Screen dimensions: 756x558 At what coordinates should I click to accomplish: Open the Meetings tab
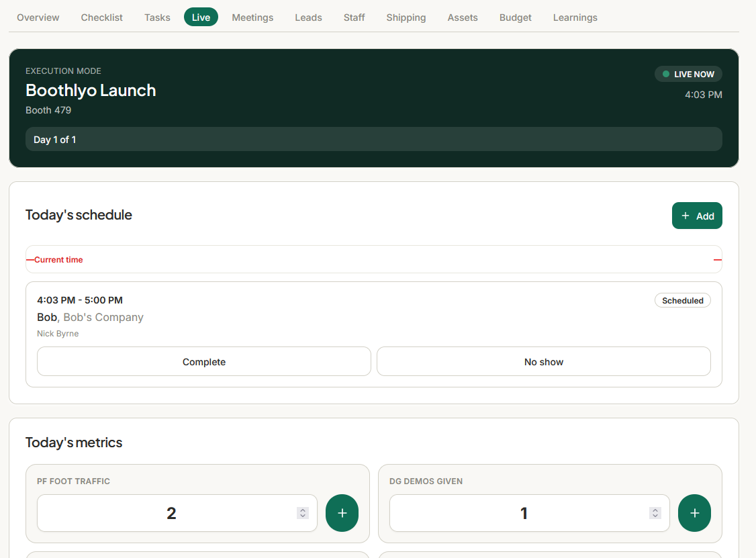[252, 17]
